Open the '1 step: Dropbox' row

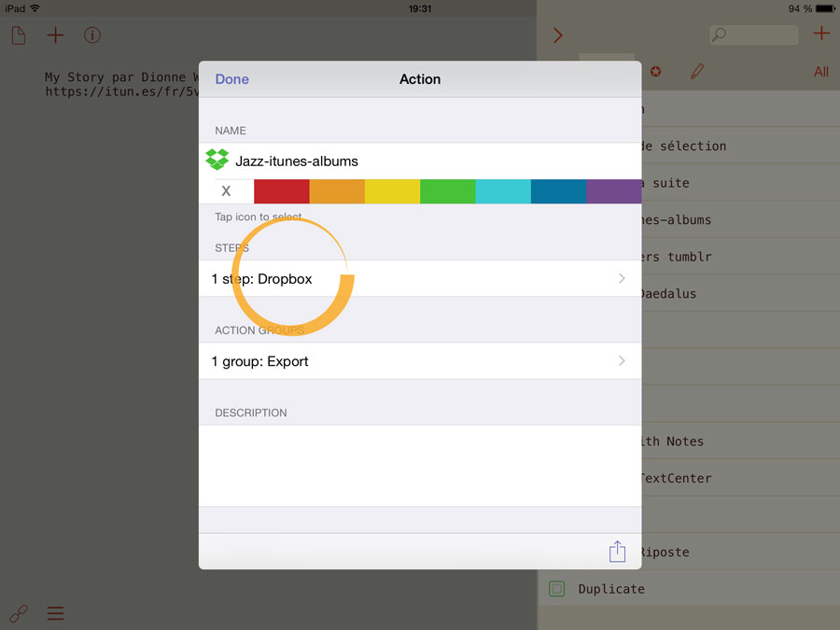[420, 278]
